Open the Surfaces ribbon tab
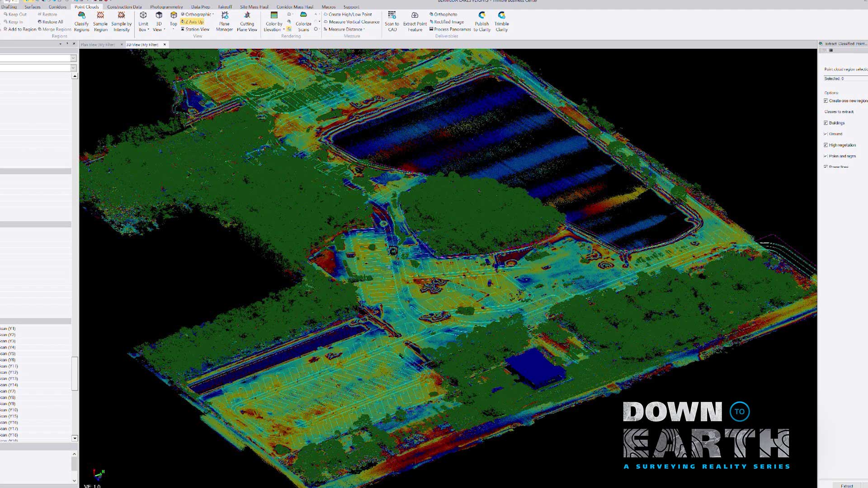 click(x=32, y=7)
